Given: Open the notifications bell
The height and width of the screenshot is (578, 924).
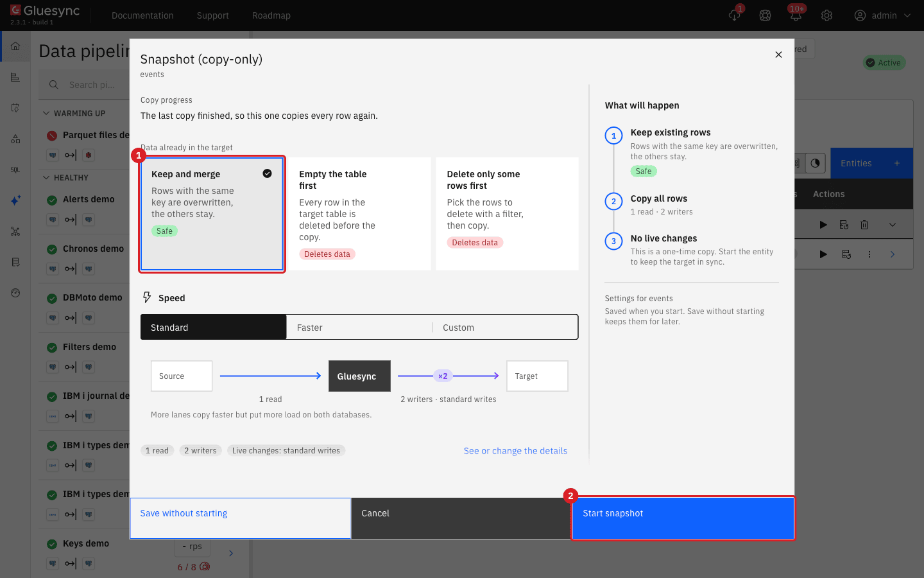Looking at the screenshot, I should click(796, 15).
